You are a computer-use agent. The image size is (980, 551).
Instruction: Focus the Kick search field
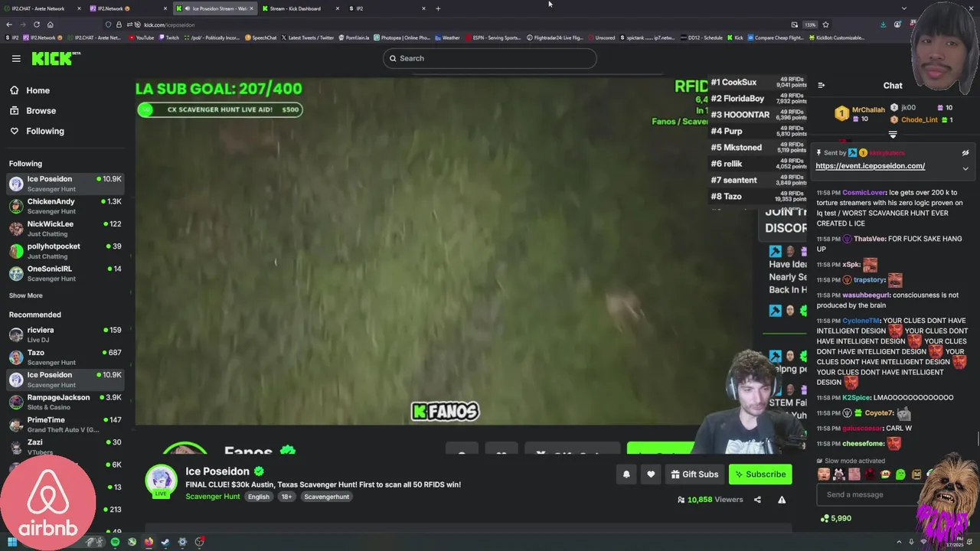click(489, 58)
